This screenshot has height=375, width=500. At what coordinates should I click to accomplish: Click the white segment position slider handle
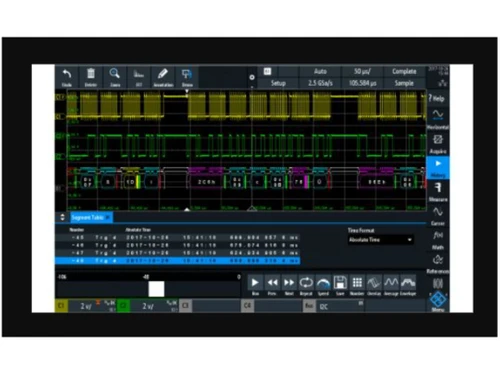pos(156,289)
